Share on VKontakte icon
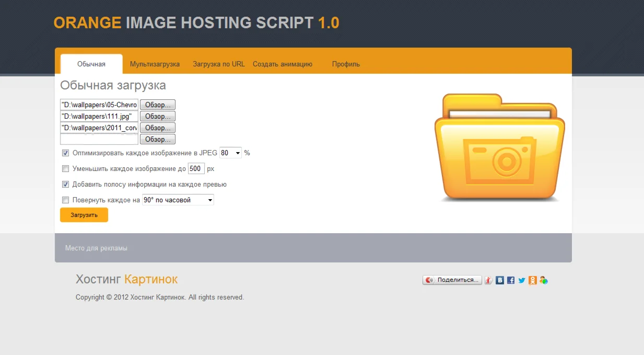Image resolution: width=644 pixels, height=355 pixels. [500, 280]
